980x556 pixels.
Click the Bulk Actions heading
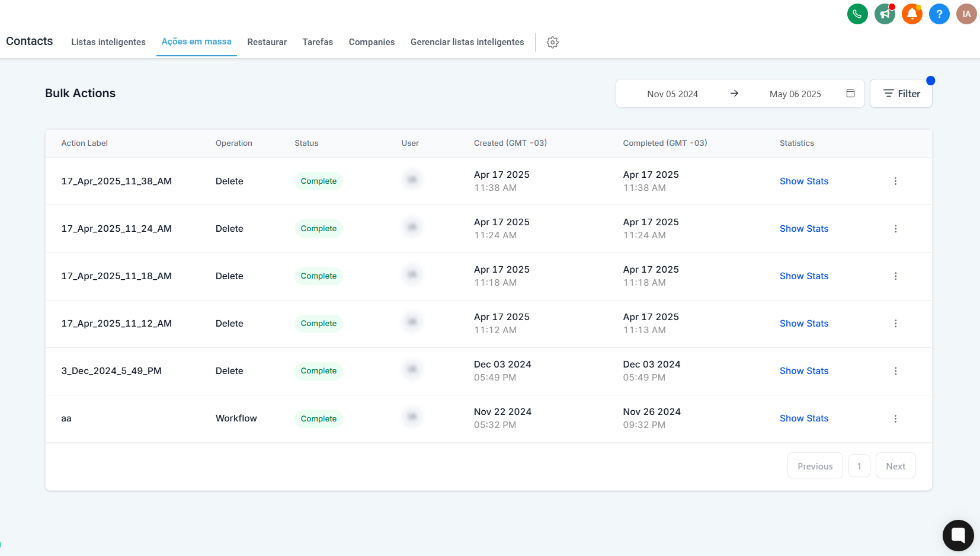pos(81,93)
